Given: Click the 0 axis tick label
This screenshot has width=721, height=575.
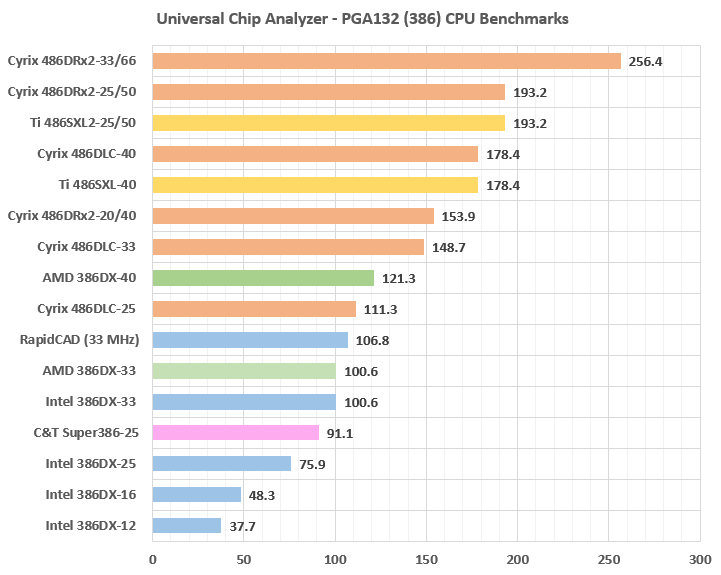Looking at the screenshot, I should coord(153,559).
